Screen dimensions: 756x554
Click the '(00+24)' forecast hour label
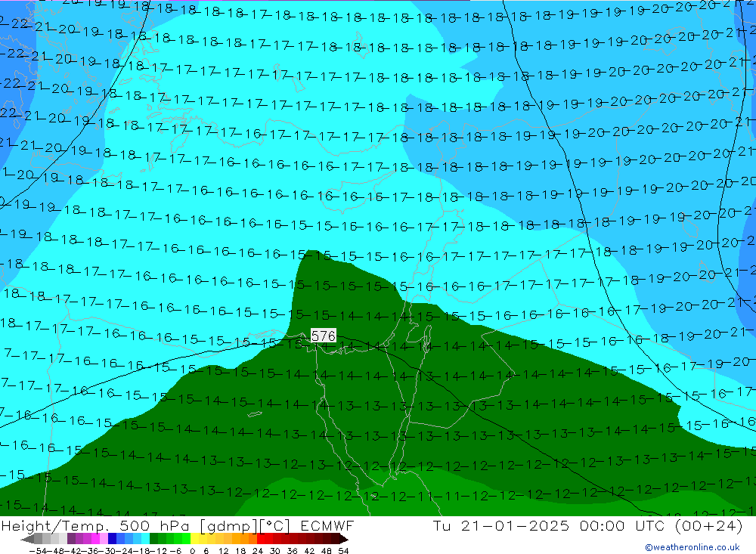[709, 525]
